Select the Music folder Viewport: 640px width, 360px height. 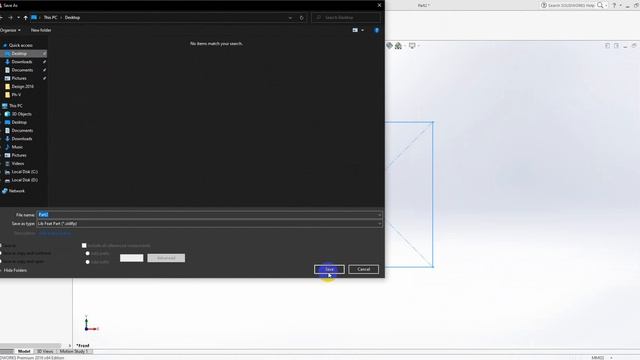[17, 147]
